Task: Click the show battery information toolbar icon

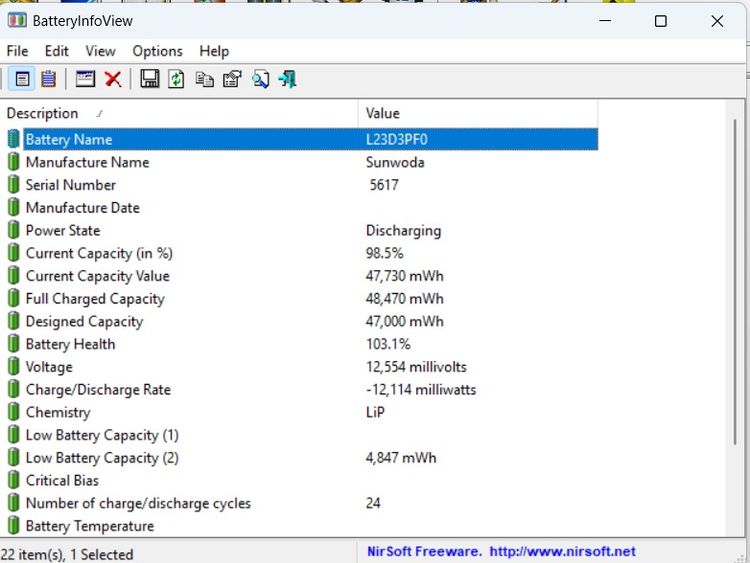Action: click(22, 79)
